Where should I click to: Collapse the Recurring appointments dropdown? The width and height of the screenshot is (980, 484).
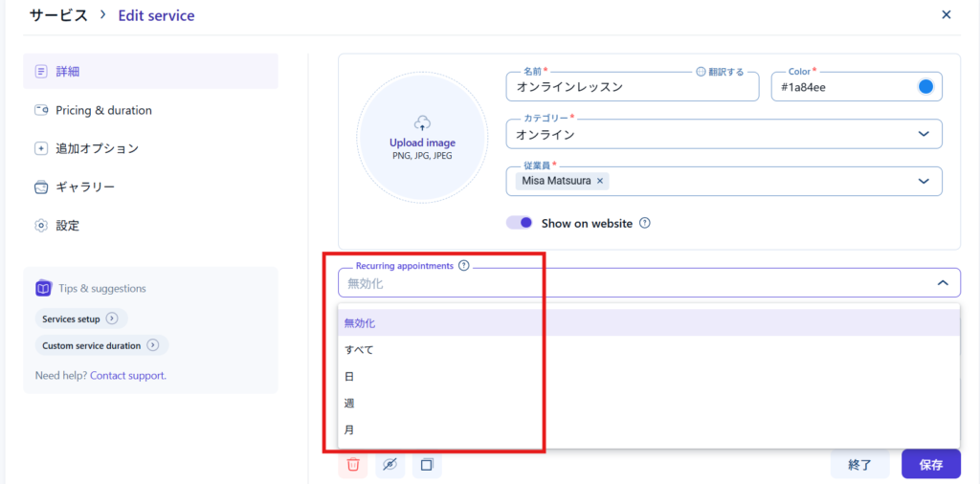942,283
